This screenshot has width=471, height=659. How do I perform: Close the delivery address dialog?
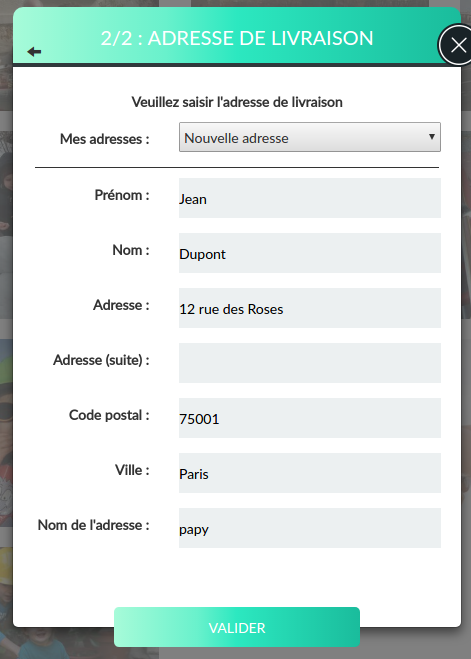tap(458, 45)
